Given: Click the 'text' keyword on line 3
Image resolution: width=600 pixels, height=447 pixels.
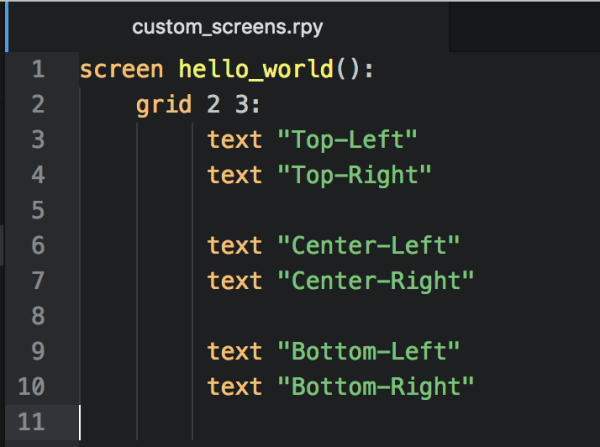Looking at the screenshot, I should (235, 140).
